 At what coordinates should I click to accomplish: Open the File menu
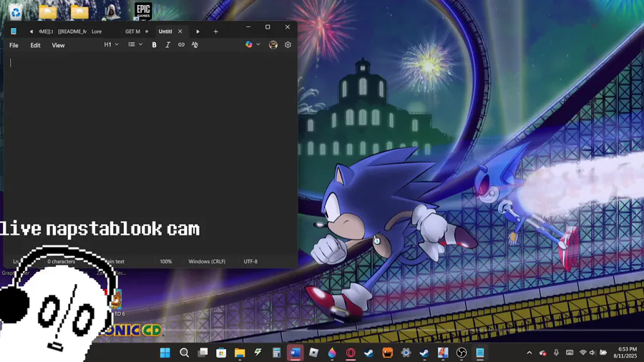pyautogui.click(x=14, y=45)
